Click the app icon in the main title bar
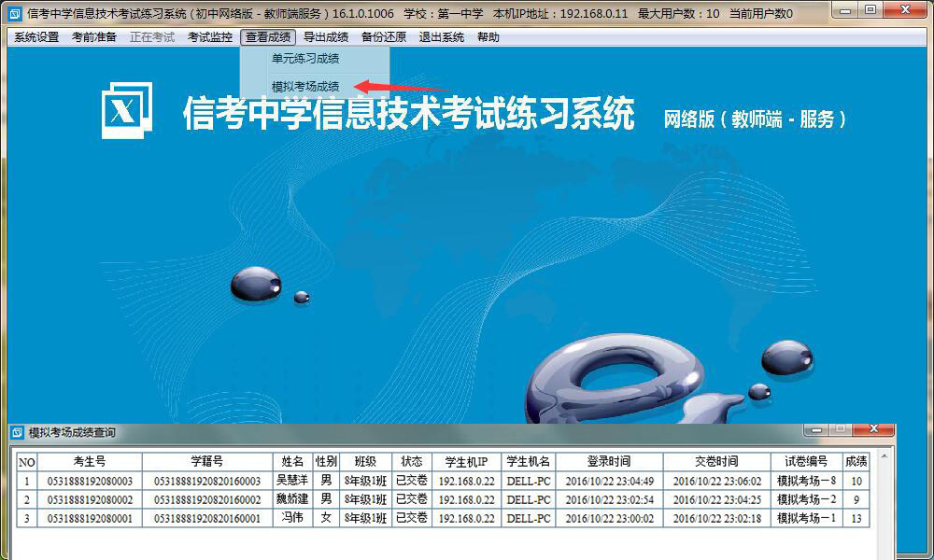This screenshot has height=560, width=934. point(14,13)
